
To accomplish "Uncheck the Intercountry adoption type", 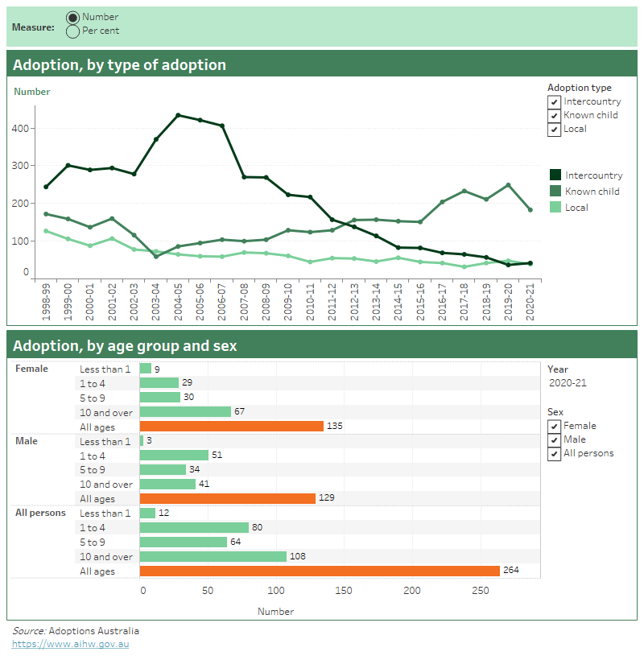I will coord(554,101).
